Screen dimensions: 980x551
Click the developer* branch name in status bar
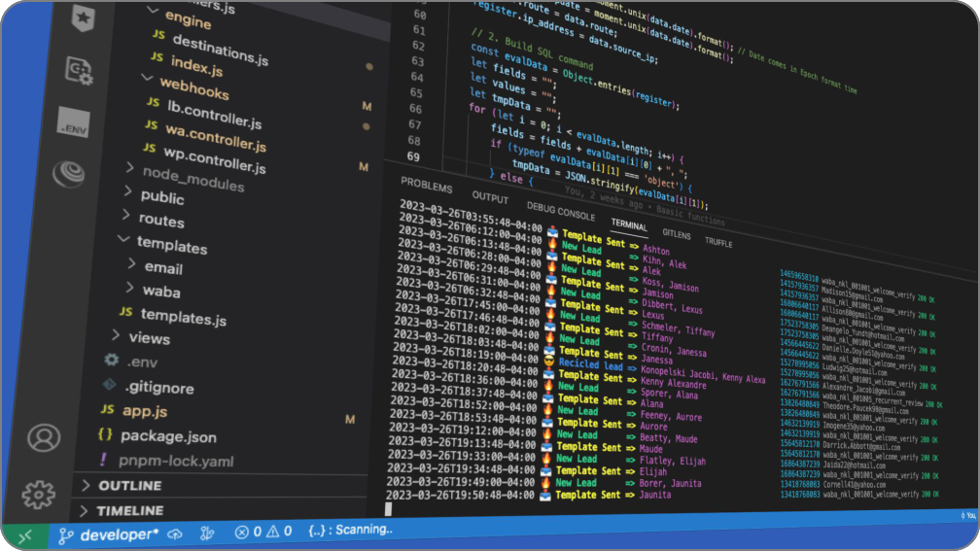[119, 534]
